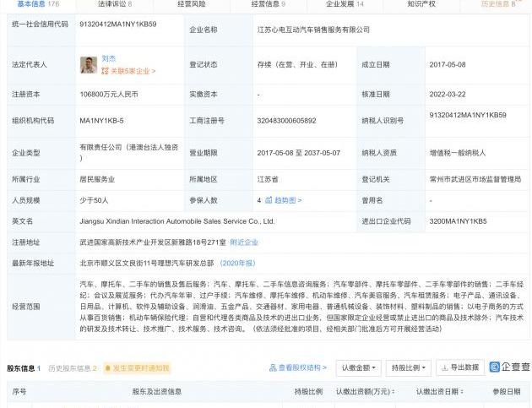Click the 企查查 logo icon
532x408 pixels.
(495, 367)
